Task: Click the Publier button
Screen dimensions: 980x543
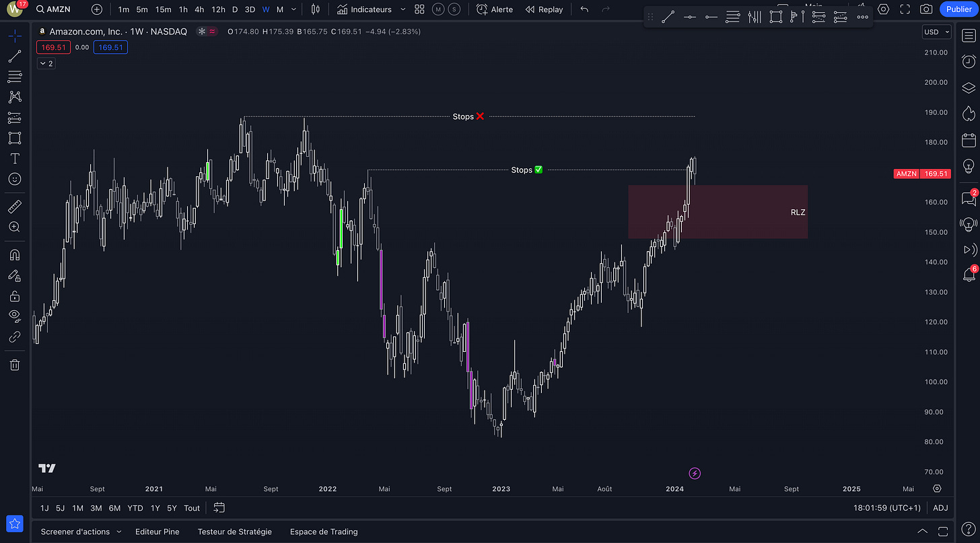Action: tap(958, 9)
